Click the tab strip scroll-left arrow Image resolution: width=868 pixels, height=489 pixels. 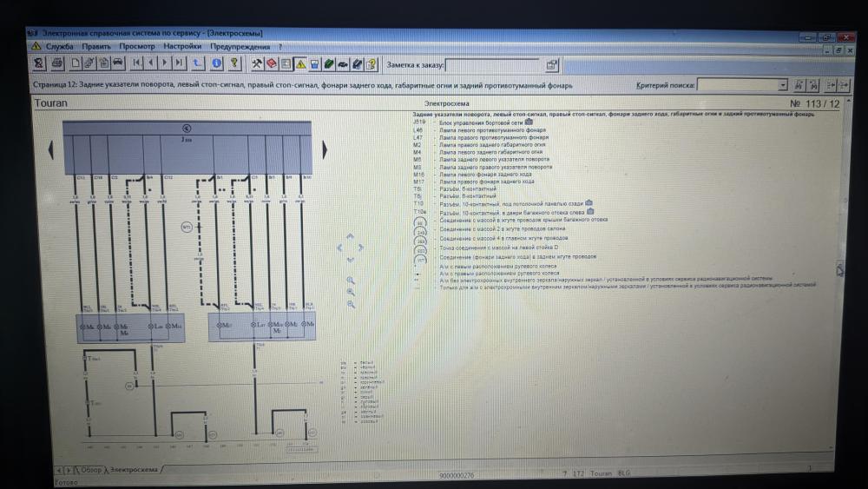[59, 470]
